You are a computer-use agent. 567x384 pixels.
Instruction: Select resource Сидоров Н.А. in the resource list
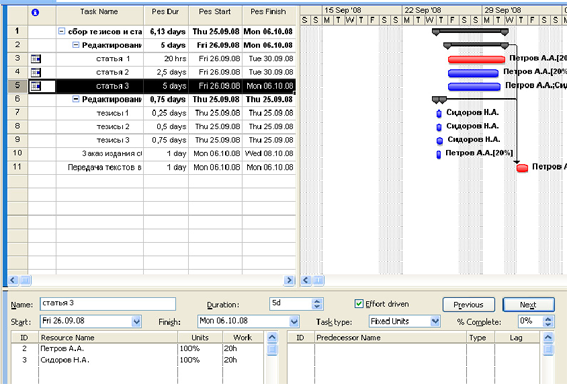(x=65, y=360)
